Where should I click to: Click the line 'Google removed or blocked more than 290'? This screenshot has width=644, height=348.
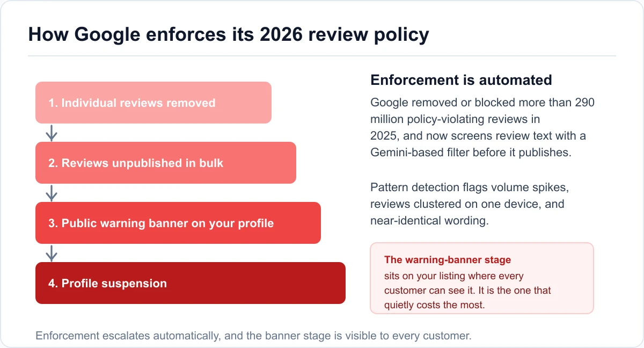click(482, 102)
